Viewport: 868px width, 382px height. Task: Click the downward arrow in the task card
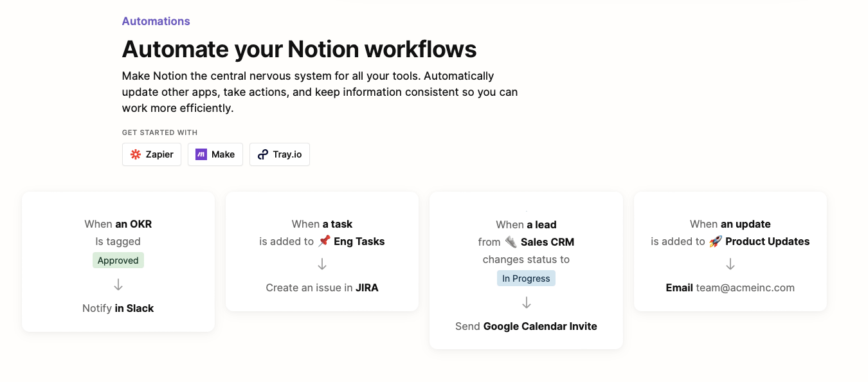[321, 263]
